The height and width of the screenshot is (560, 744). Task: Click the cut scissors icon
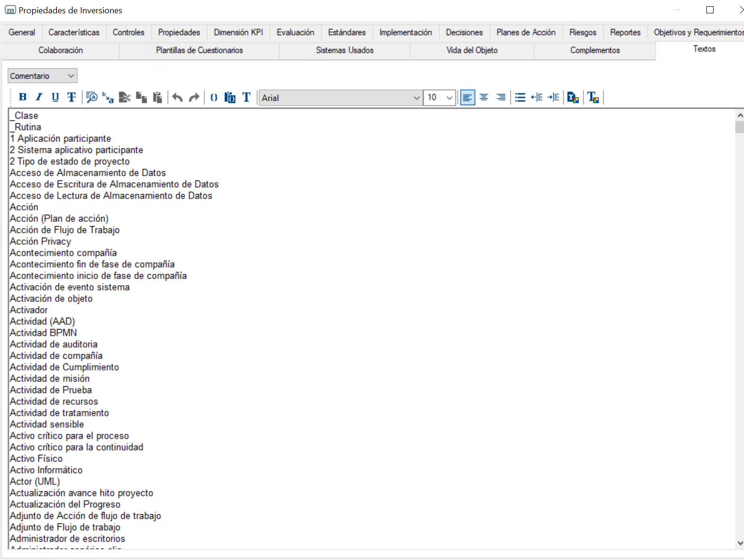click(x=124, y=97)
